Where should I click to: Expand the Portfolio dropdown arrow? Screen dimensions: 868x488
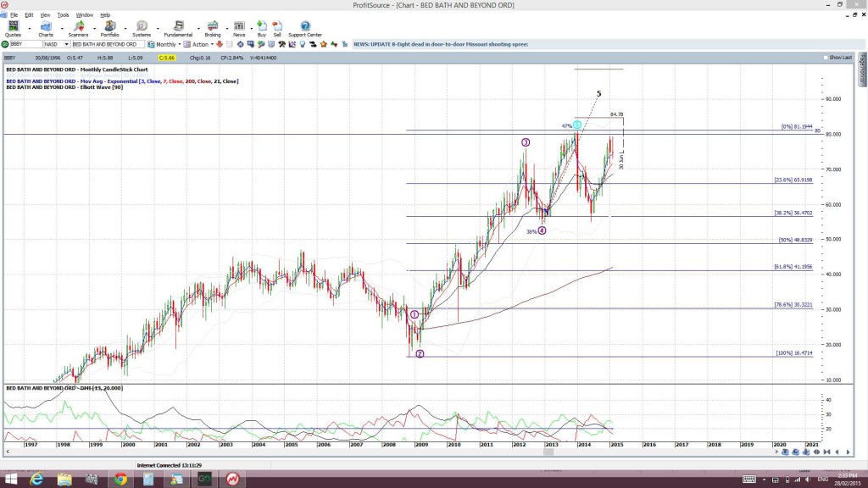[x=125, y=28]
